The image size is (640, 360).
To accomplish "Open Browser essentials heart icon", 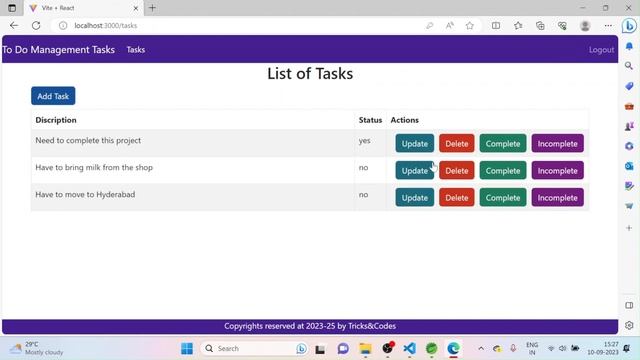I will coord(562,25).
